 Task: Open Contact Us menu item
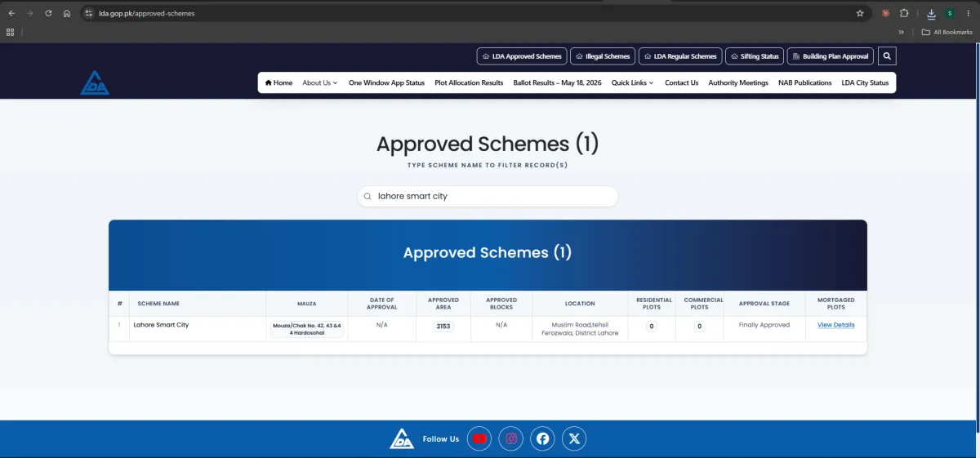(681, 82)
